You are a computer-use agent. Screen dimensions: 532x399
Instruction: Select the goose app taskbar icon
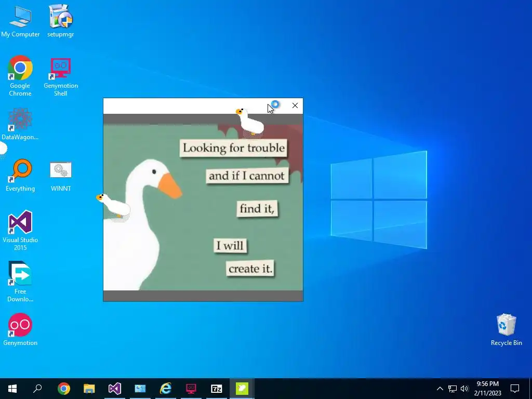242,389
